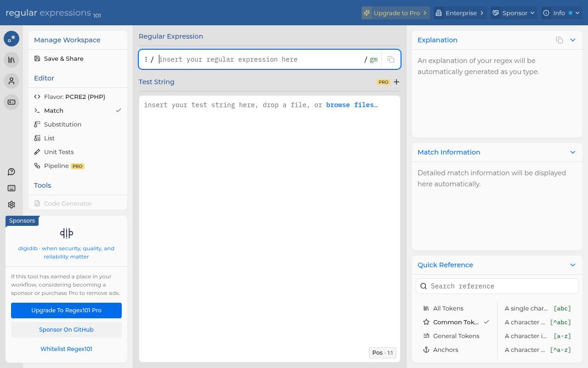
Task: Click the delimiter options dots icon
Action: 146,59
